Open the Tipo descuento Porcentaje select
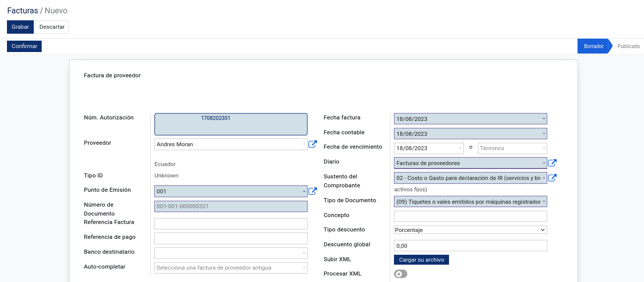This screenshot has width=644, height=282. coord(470,230)
